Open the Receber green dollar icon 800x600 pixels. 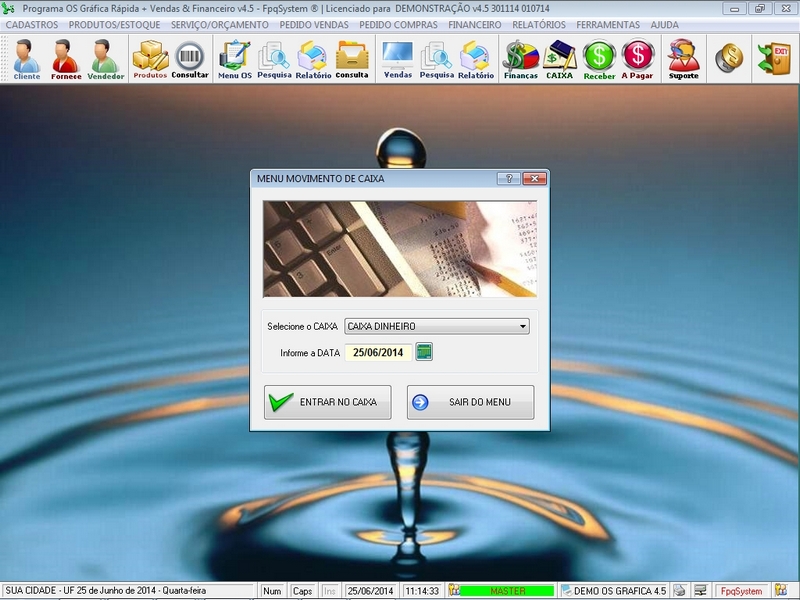[x=599, y=59]
